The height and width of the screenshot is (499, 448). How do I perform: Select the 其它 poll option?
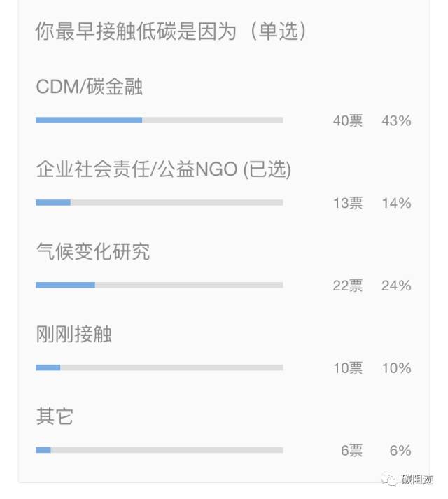pyautogui.click(x=55, y=416)
